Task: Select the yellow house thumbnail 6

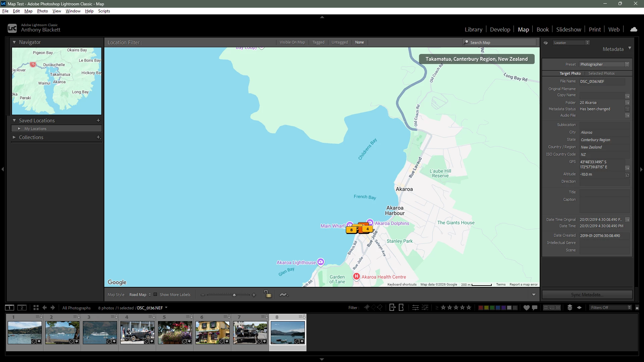Action: pyautogui.click(x=213, y=332)
